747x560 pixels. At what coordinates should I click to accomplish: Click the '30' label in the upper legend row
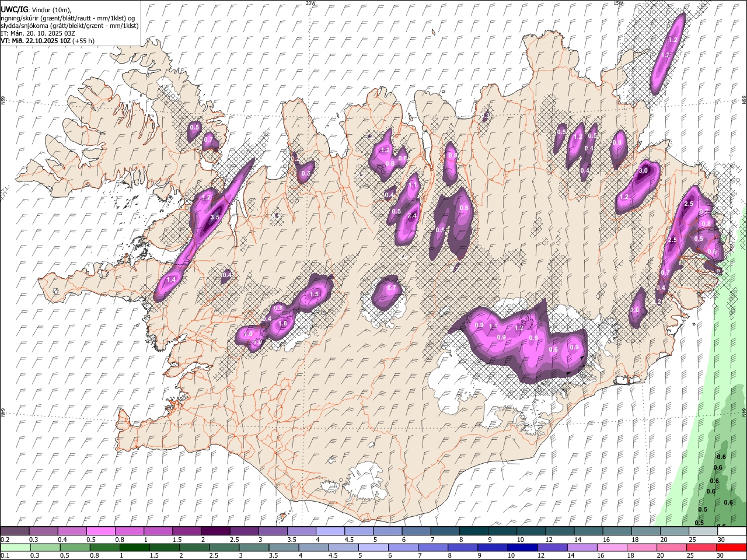(721, 540)
